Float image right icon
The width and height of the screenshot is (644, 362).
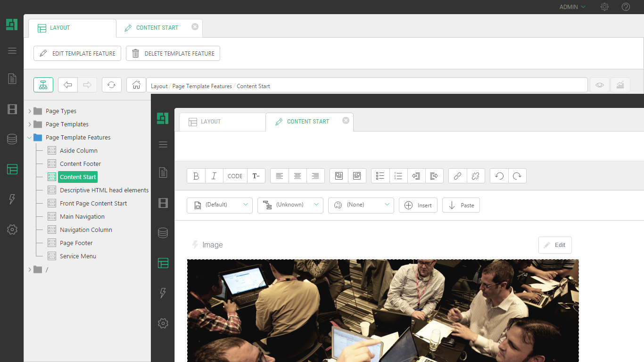(x=357, y=176)
